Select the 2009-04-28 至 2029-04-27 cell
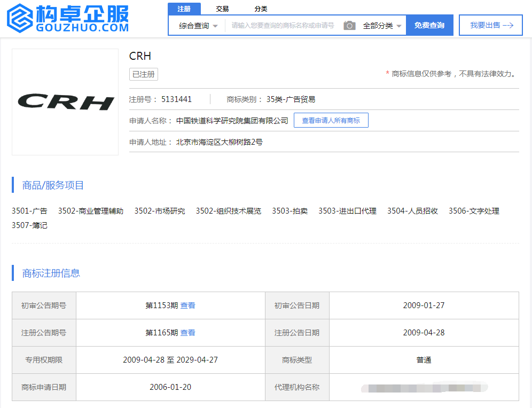Screen dimensions: 532x408 pyautogui.click(x=170, y=360)
